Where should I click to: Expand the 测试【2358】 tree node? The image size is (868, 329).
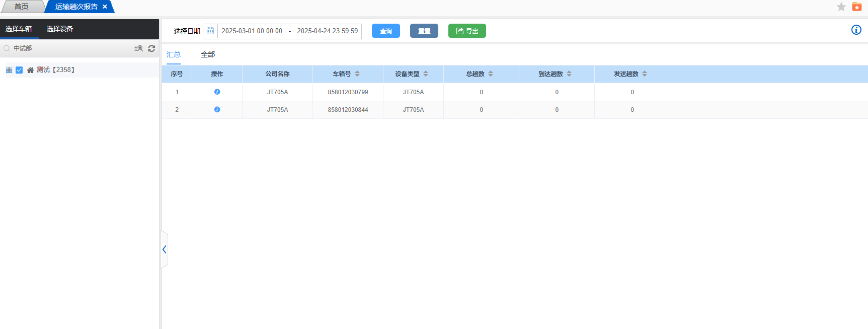(x=9, y=70)
